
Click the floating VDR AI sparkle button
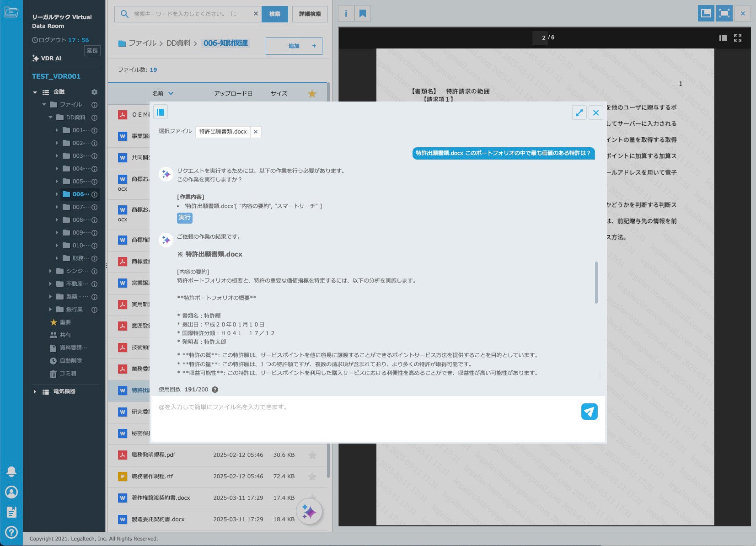309,512
